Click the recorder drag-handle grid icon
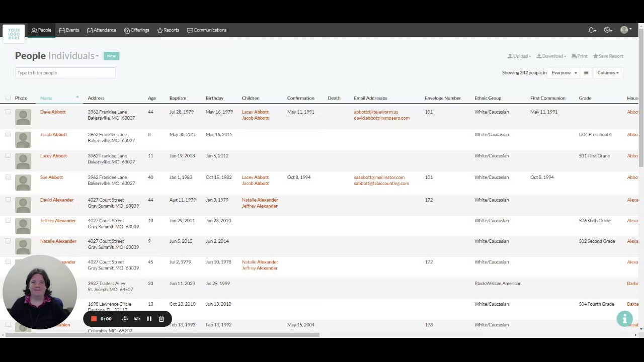Viewport: 644px width, 362px height. click(x=125, y=319)
